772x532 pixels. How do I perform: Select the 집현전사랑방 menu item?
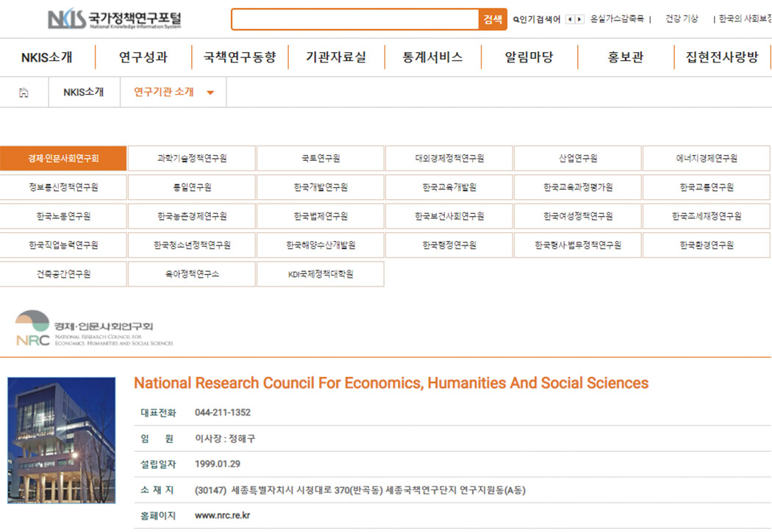click(x=722, y=57)
